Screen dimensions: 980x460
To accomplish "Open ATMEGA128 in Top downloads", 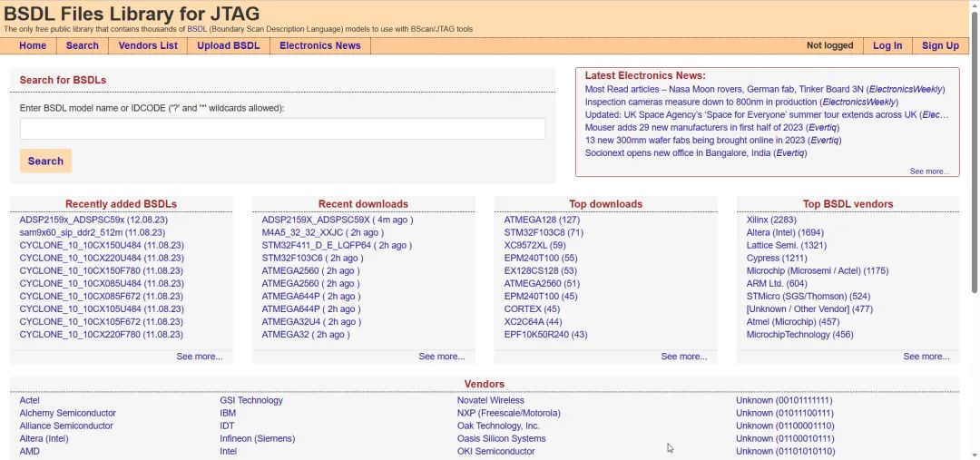I will point(542,220).
